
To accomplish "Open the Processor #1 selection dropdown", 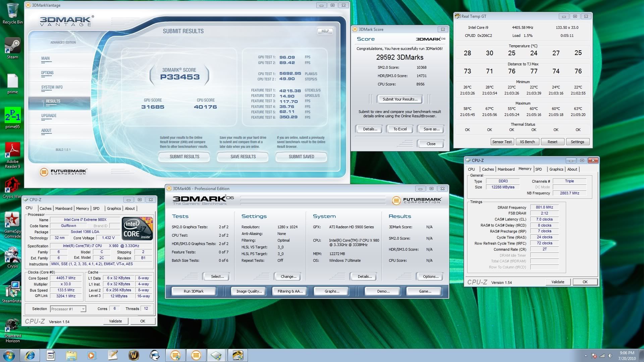I will 68,309.
